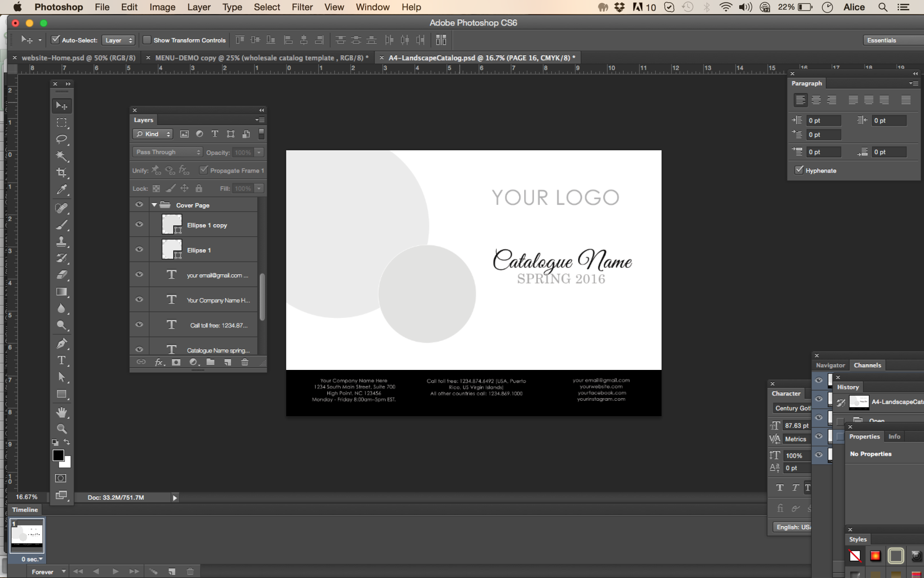Select the Dodge tool
Screen dimensions: 924x578
[x=61, y=325]
